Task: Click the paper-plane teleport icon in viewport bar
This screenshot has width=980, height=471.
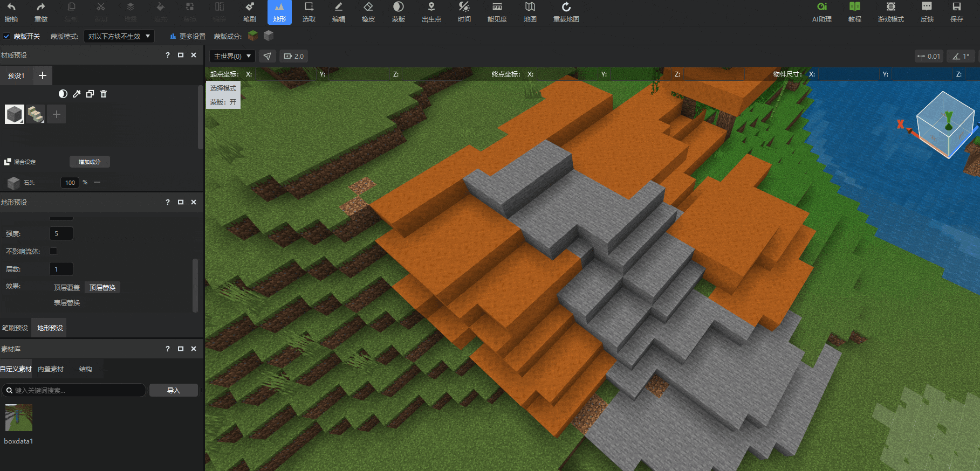Action: (268, 56)
